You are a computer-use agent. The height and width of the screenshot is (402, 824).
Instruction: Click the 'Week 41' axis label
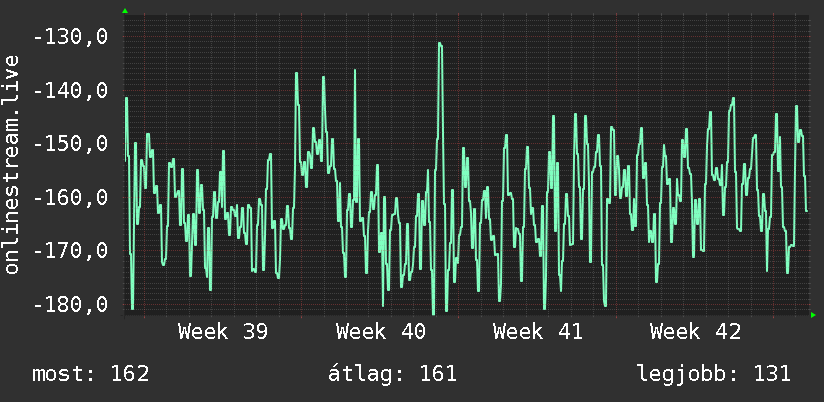point(538,332)
